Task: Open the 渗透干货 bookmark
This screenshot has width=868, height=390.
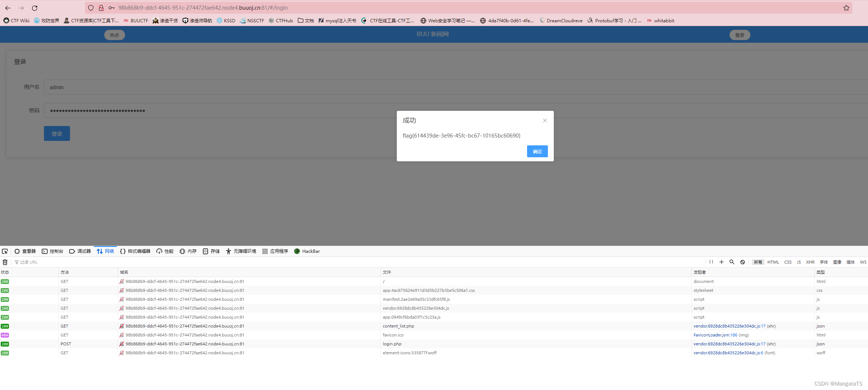Action: click(x=165, y=21)
